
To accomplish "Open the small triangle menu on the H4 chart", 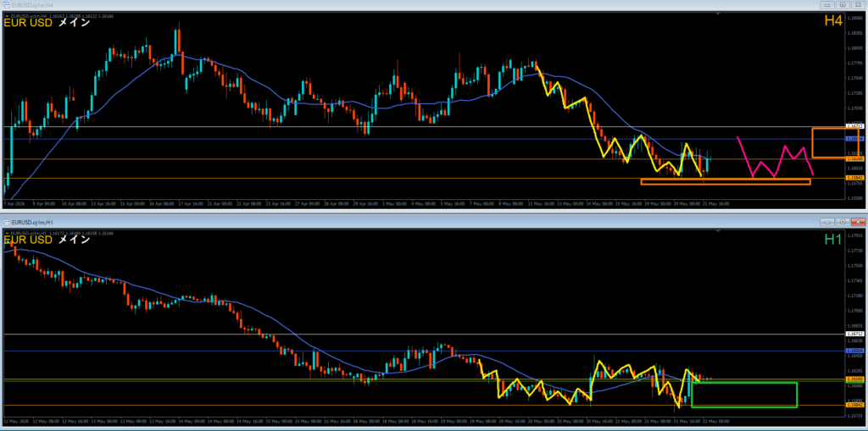I will click(6, 17).
